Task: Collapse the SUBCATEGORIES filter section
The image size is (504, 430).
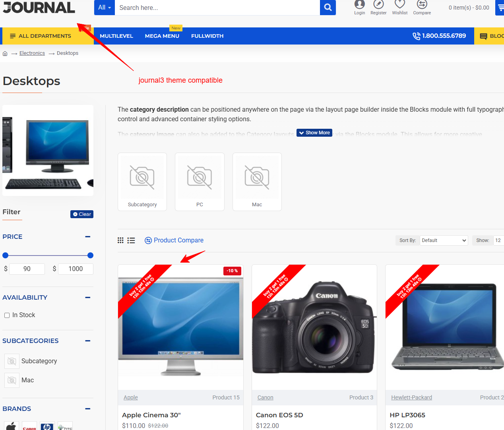Action: (x=88, y=341)
